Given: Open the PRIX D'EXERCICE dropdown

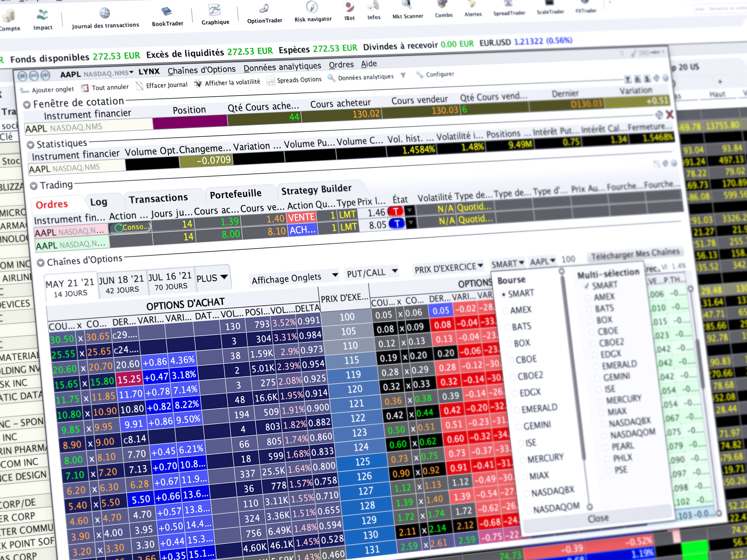Looking at the screenshot, I should 449,268.
